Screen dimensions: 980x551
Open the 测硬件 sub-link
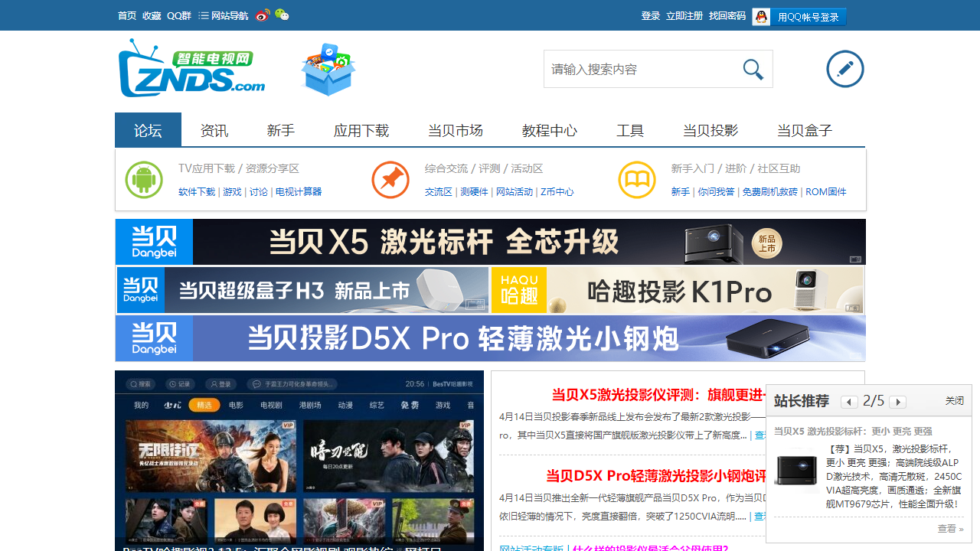474,192
